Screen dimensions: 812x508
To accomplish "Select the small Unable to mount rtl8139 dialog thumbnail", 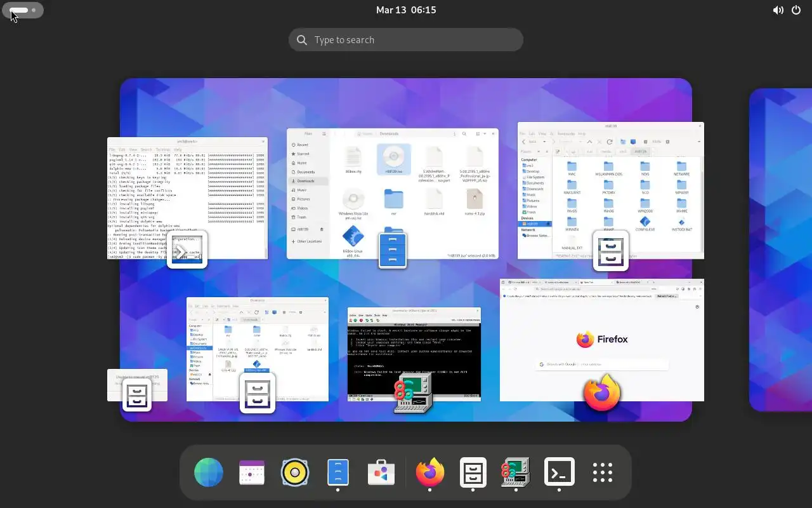I will pyautogui.click(x=137, y=385).
